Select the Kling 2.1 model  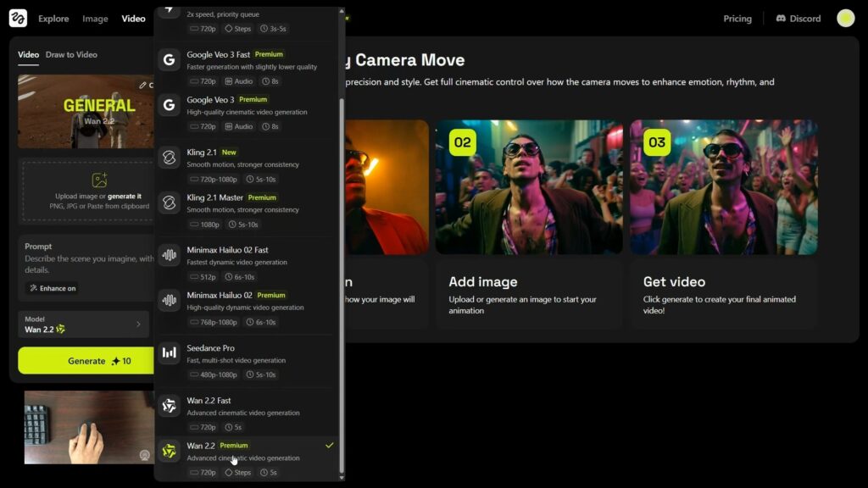(x=247, y=165)
